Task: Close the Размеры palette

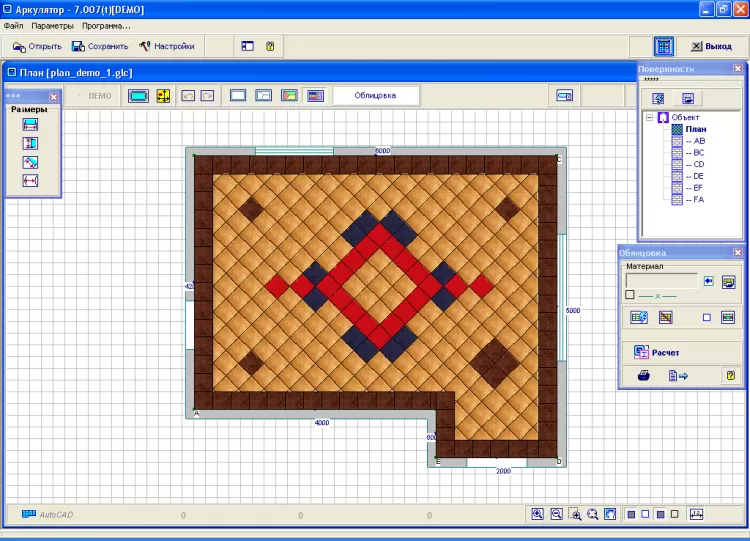Action: coord(54,97)
